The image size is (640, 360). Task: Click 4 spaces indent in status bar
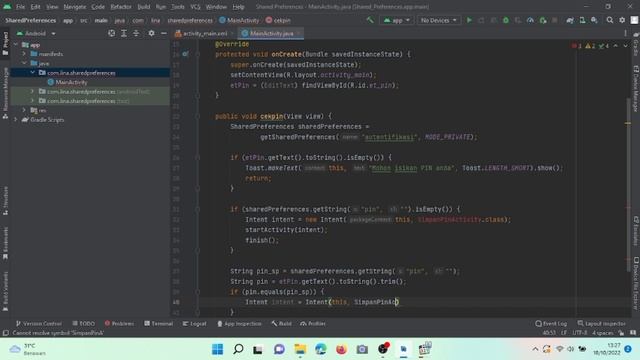(602, 333)
